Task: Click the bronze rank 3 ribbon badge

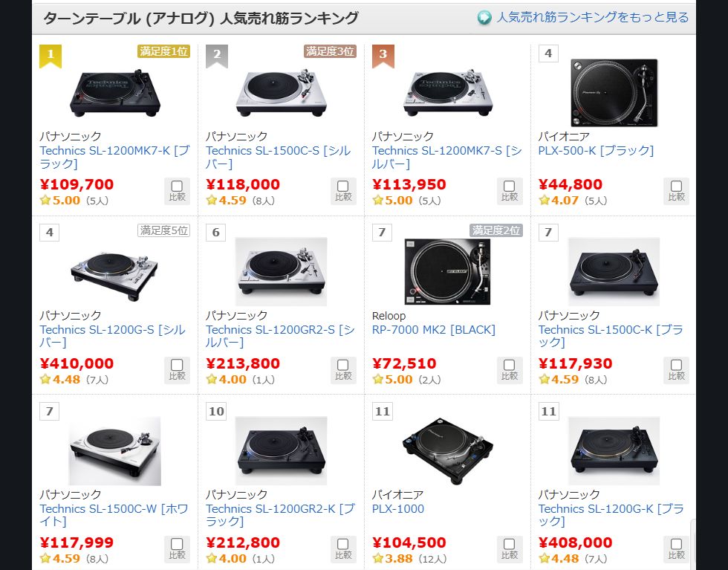Action: (x=383, y=56)
